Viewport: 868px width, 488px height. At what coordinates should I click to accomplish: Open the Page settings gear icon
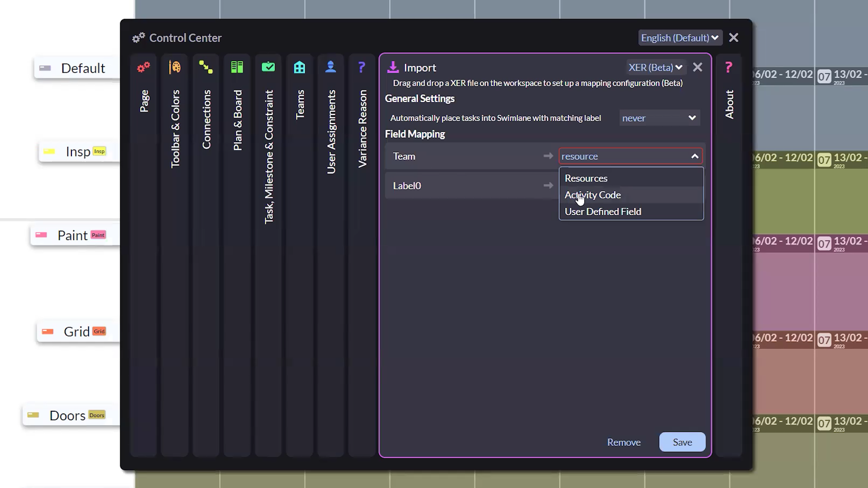[x=144, y=67]
